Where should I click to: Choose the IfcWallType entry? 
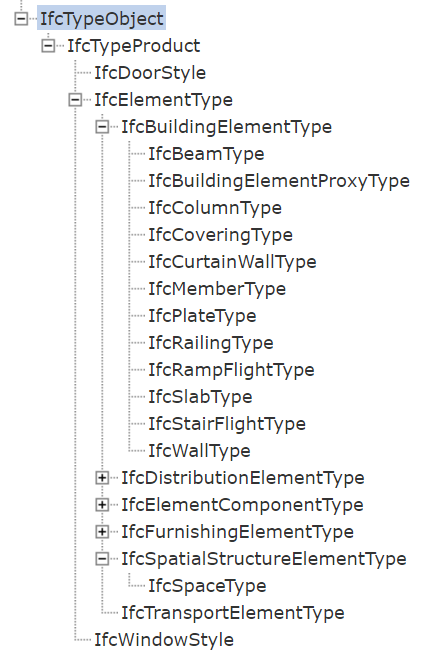click(x=199, y=451)
